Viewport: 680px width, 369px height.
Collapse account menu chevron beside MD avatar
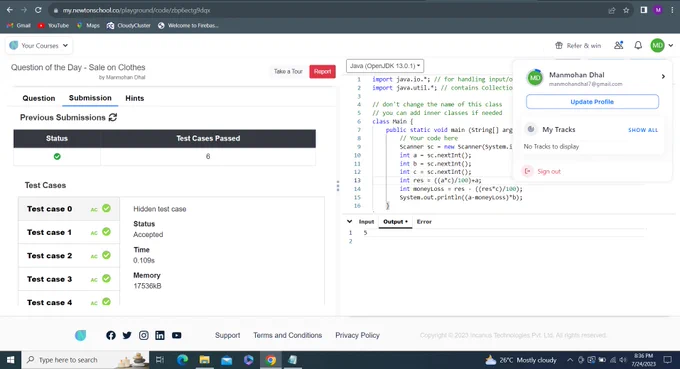click(x=670, y=46)
